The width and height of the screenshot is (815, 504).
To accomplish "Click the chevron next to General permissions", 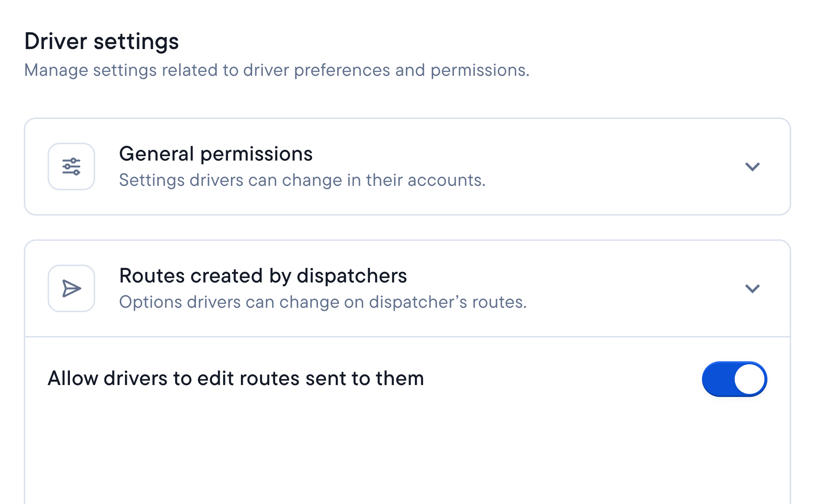I will click(753, 167).
